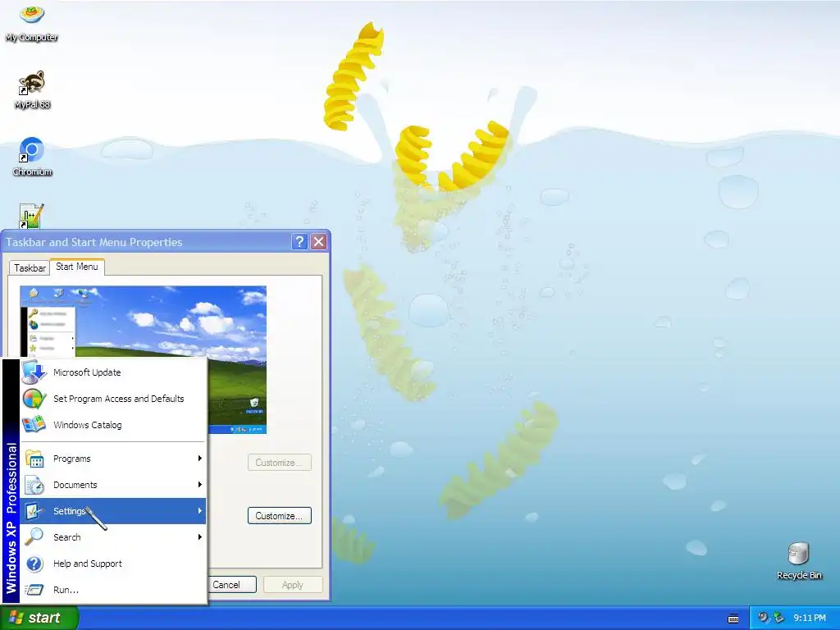840x630 pixels.
Task: Expand the Settings submenu arrow
Action: (199, 511)
